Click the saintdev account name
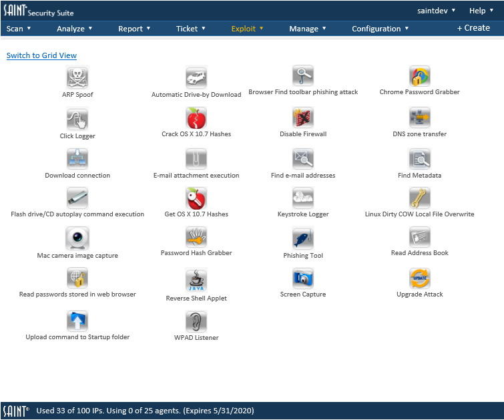The image size is (504, 420). (433, 11)
